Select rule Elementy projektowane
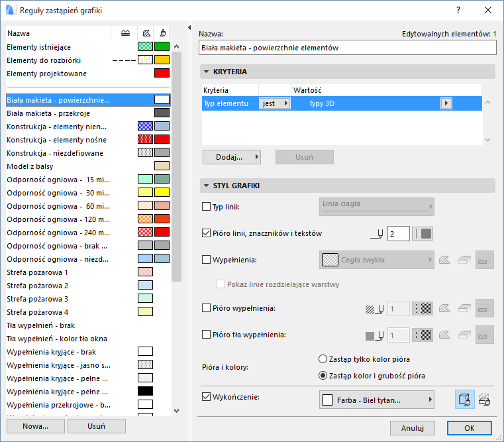The height and width of the screenshot is (442, 504). [x=88, y=74]
